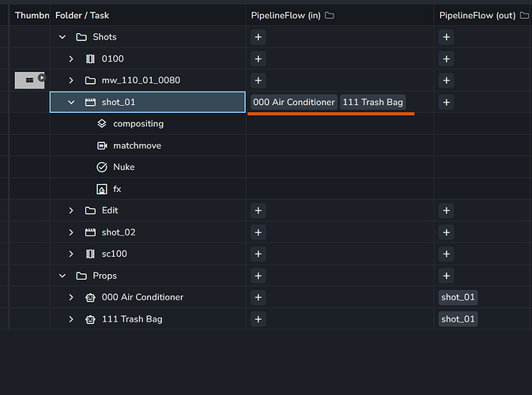Open the mw_110_01_0080 thumbnail
The height and width of the screenshot is (395, 532).
pos(30,80)
